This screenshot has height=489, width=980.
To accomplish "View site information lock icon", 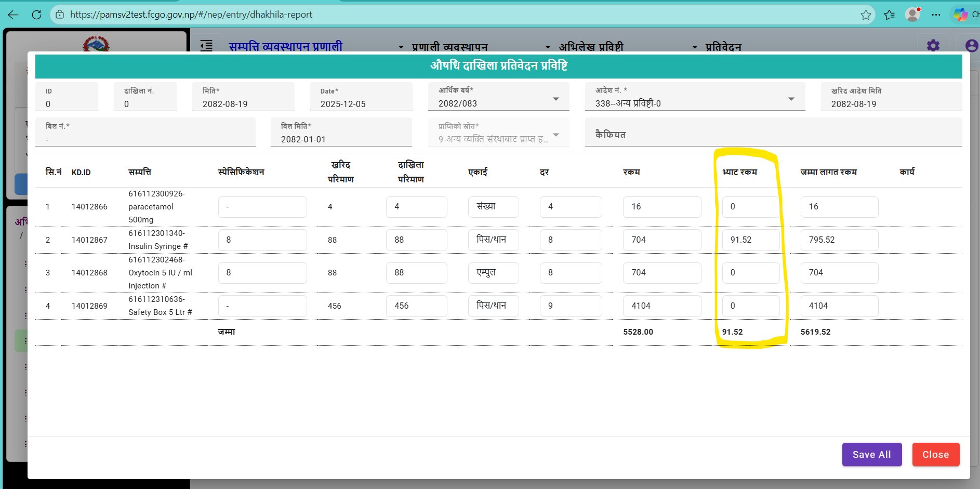I will click(60, 15).
